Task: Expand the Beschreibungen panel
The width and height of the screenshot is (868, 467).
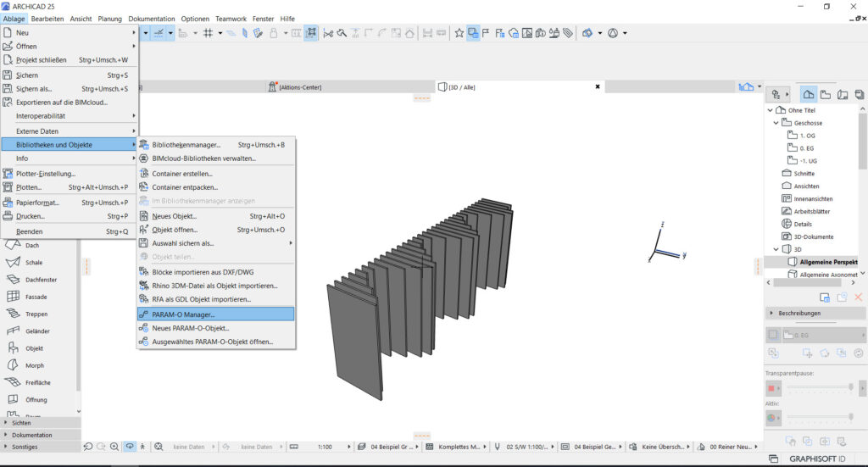Action: 815,314
